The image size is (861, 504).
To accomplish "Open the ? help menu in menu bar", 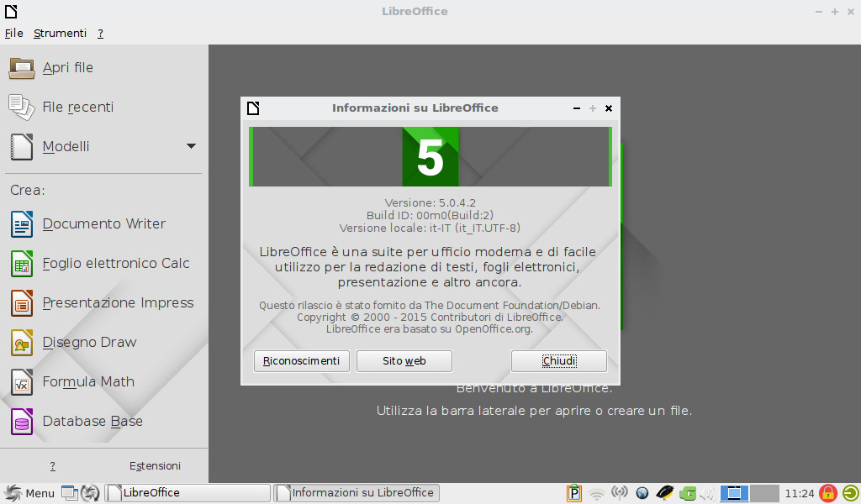I will pos(101,34).
